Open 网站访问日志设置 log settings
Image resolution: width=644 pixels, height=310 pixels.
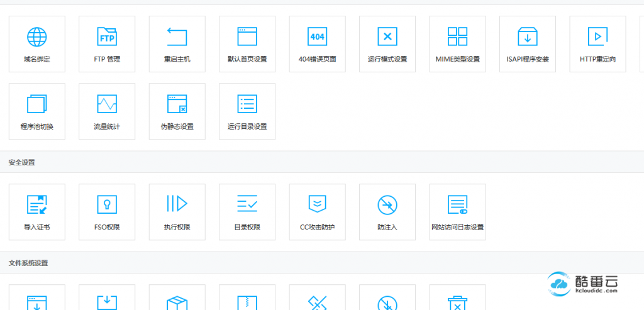[457, 204]
